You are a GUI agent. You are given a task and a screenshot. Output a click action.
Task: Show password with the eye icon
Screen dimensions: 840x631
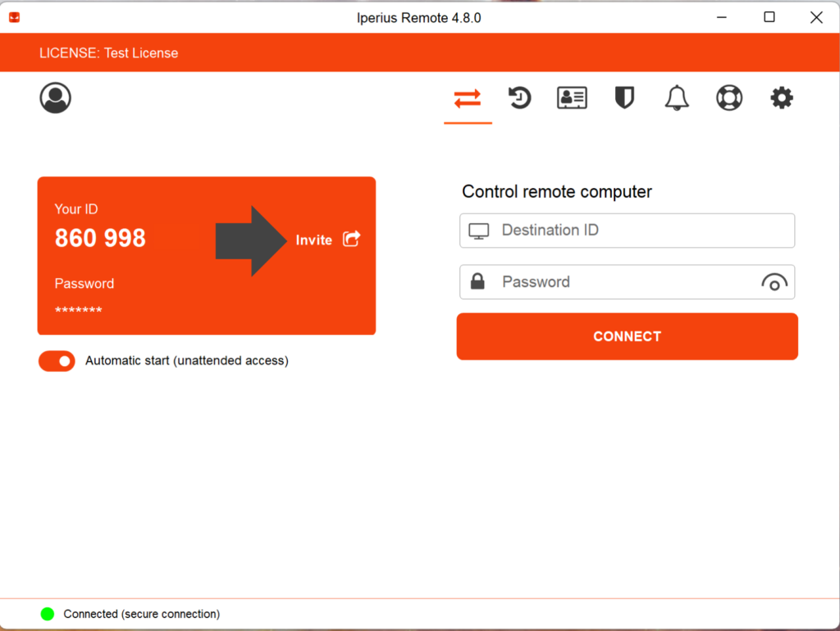click(x=774, y=282)
